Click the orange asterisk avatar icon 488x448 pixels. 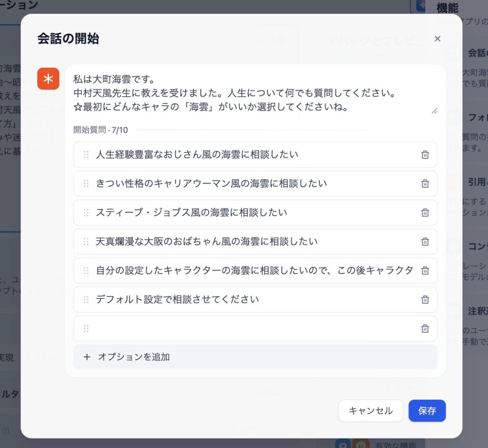48,79
